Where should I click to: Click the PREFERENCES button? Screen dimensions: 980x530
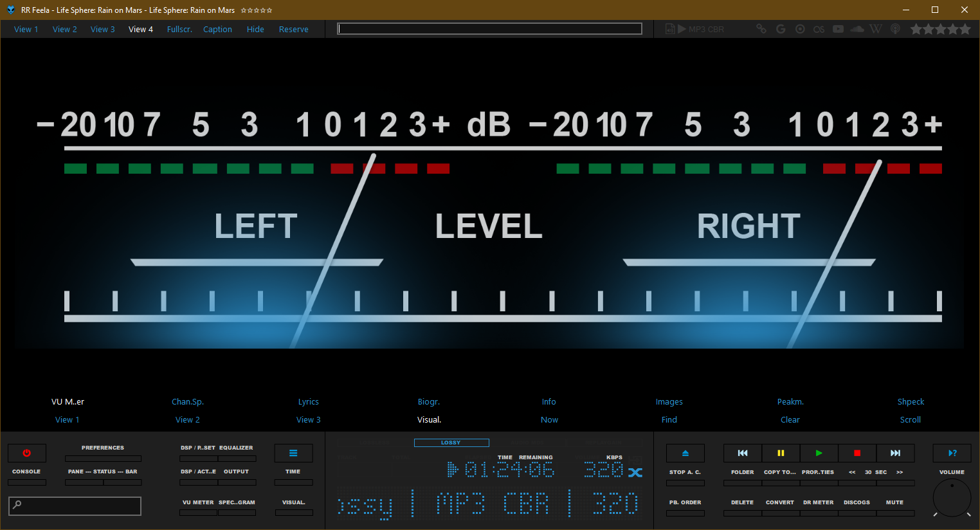(x=103, y=458)
